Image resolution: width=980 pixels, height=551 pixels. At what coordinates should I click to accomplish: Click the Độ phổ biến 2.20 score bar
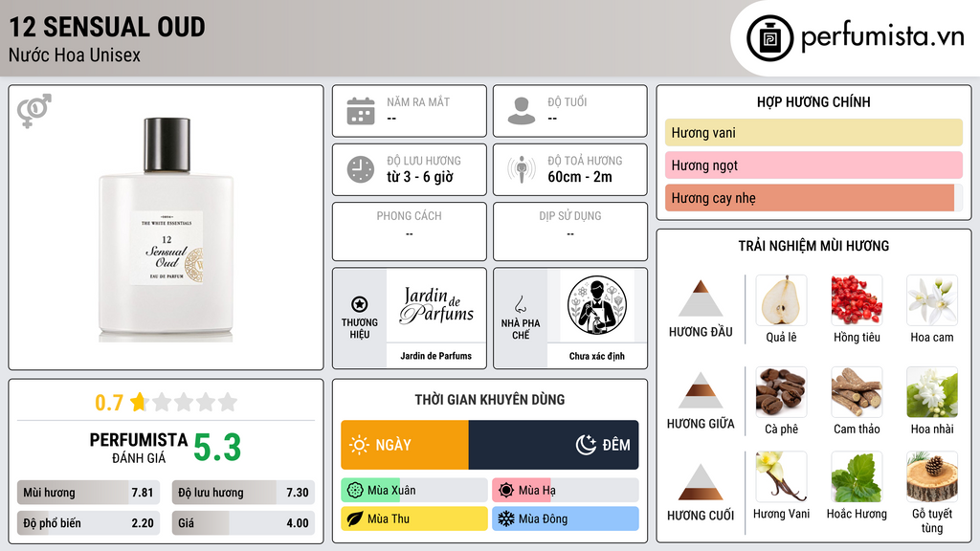pos(88,523)
